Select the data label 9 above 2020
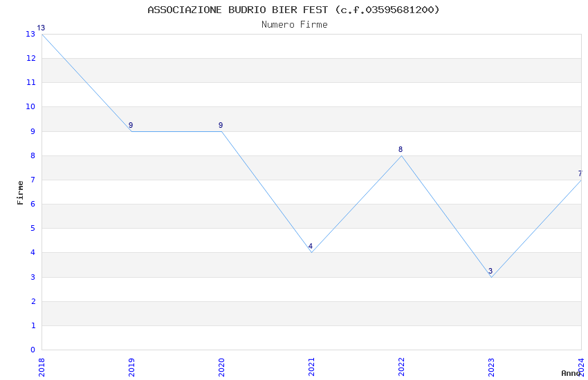The image size is (588, 380). (221, 126)
